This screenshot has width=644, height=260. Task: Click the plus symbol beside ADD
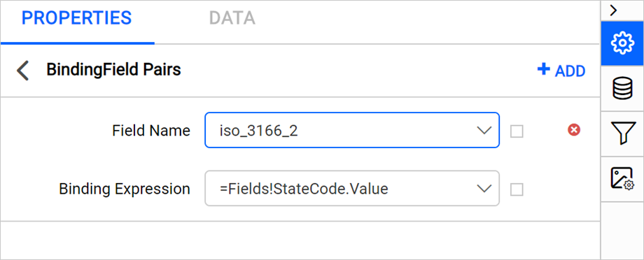[543, 69]
